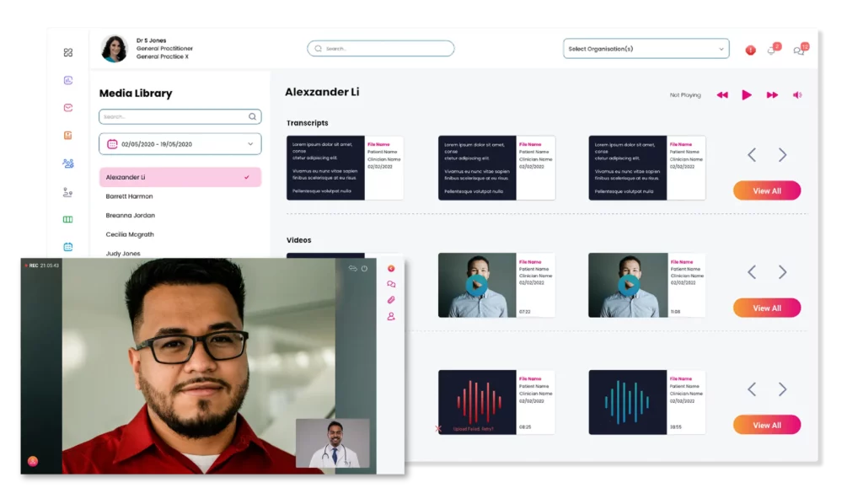Open the dashboard grid icon in sidebar

tap(67, 52)
